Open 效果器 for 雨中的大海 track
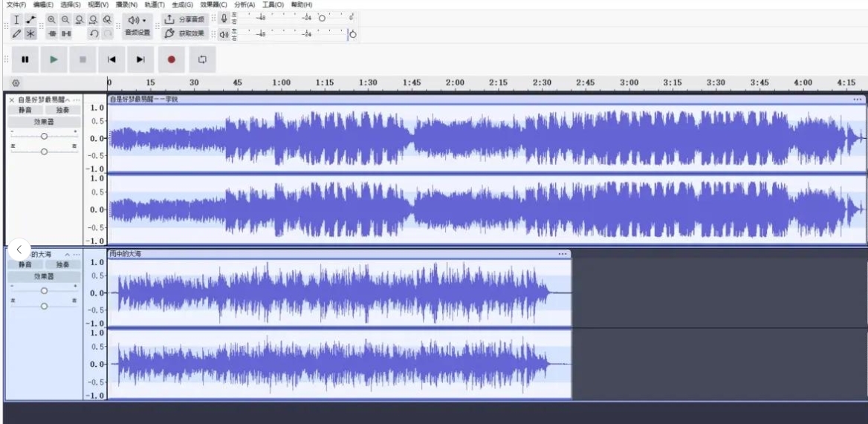 coord(45,276)
